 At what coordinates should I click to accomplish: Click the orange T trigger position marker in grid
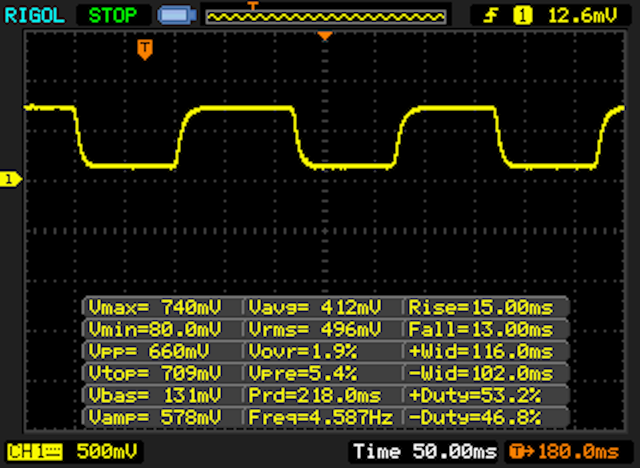click(x=145, y=50)
